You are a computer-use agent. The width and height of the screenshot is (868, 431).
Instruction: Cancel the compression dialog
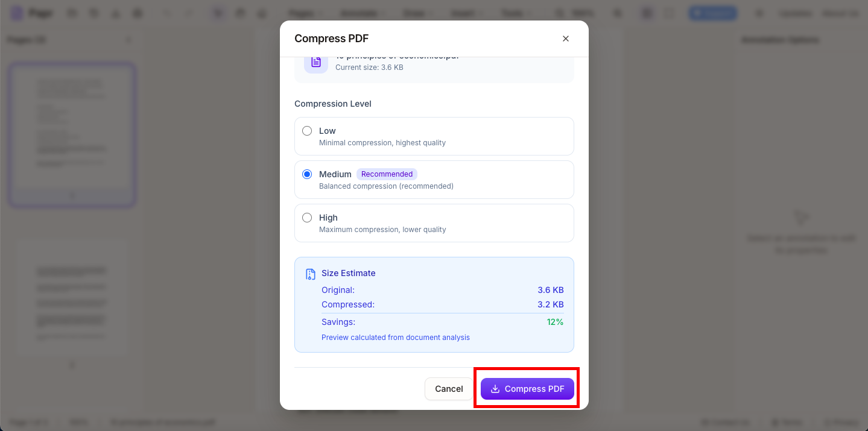449,389
